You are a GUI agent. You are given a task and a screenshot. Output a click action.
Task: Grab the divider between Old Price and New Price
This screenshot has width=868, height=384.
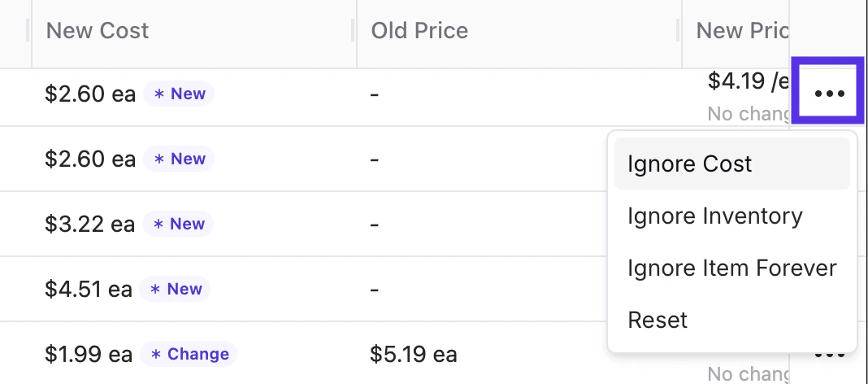tap(678, 31)
